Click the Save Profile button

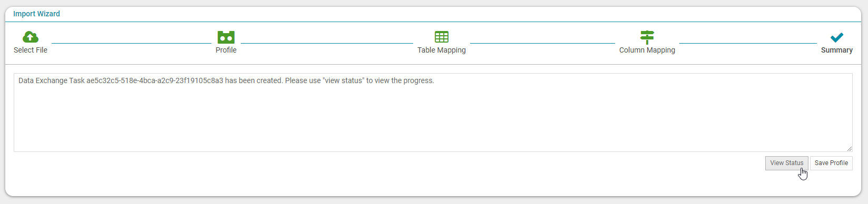(831, 163)
